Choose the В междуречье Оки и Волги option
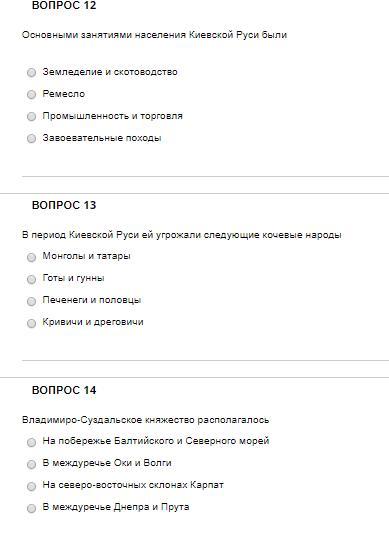The width and height of the screenshot is (389, 540). pos(31,465)
